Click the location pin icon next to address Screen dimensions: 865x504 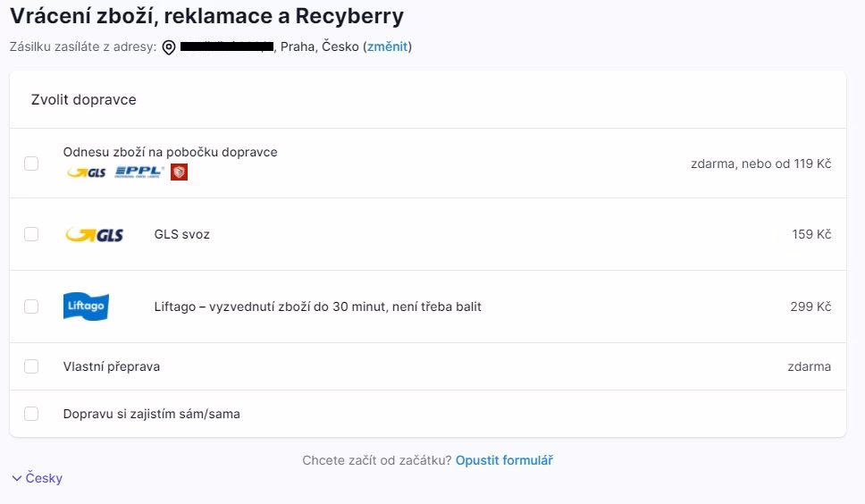[169, 46]
